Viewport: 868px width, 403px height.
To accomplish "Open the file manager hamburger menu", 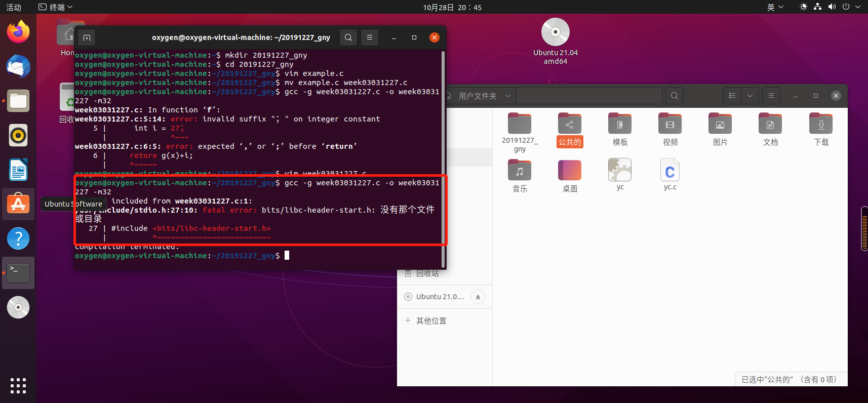I will coord(771,96).
